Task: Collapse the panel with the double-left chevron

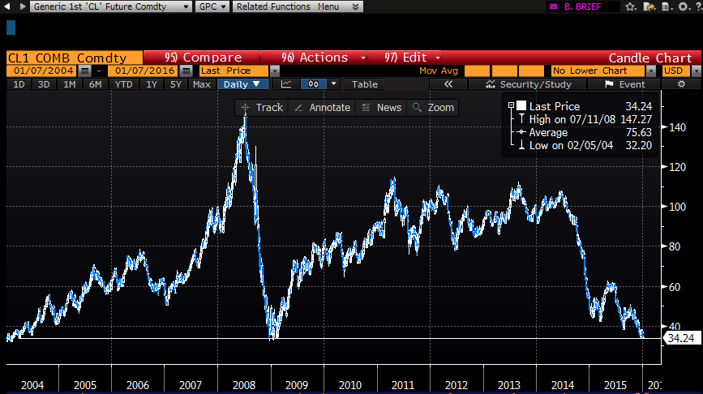Action: click(448, 84)
